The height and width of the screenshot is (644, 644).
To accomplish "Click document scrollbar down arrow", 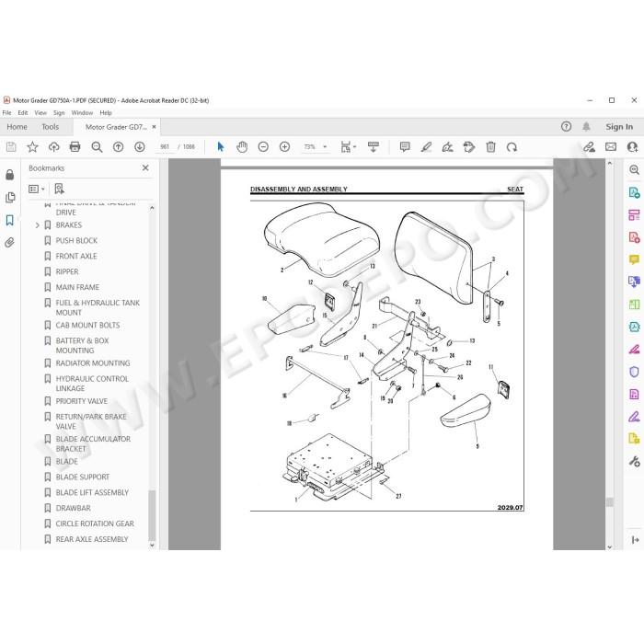I will [609, 546].
